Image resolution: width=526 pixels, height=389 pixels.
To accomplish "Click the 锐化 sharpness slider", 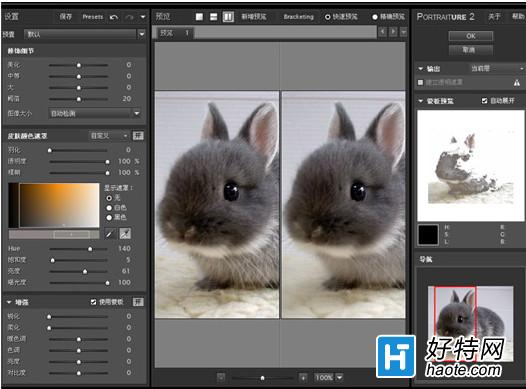I will coord(78,316).
